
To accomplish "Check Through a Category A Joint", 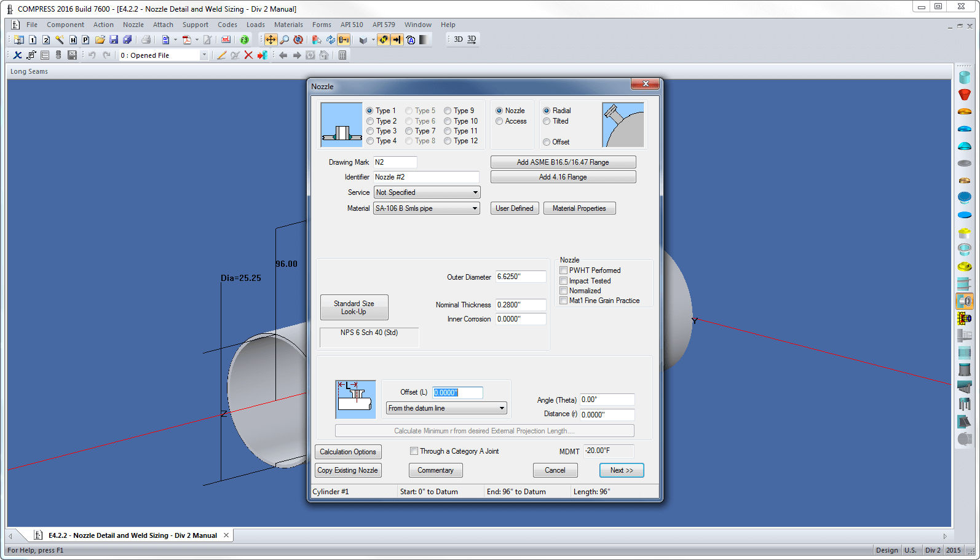I will click(414, 451).
